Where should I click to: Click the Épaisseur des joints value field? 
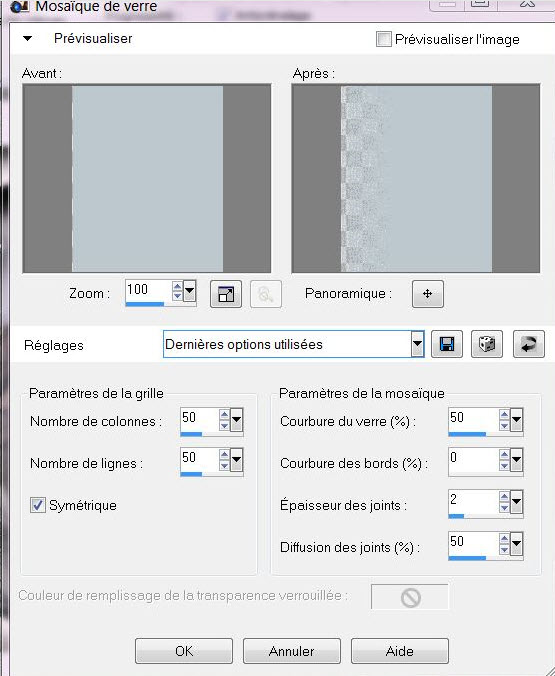tap(473, 501)
